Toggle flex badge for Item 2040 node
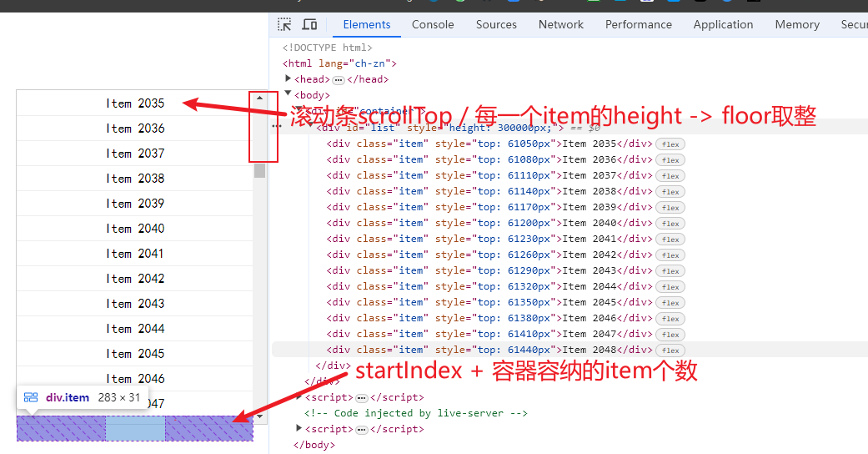 click(x=670, y=224)
